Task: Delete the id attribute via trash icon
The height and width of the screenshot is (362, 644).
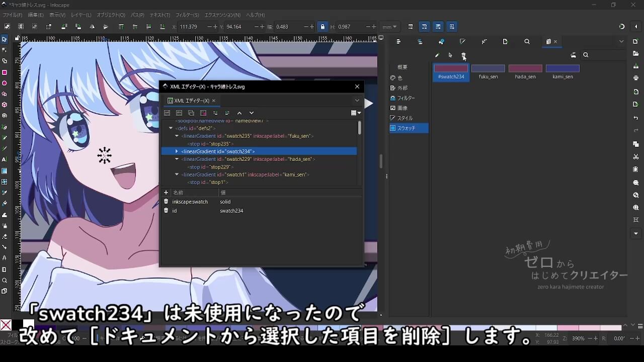Action: (166, 211)
